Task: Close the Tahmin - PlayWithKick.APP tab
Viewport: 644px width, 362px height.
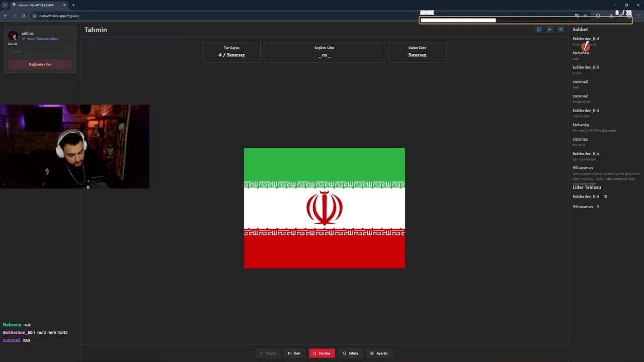Action: point(64,5)
